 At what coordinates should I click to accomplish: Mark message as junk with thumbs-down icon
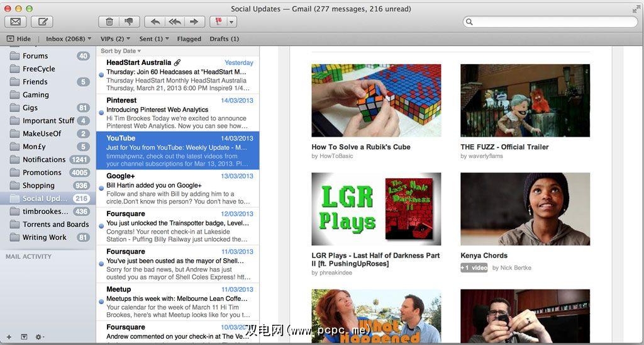[130, 22]
